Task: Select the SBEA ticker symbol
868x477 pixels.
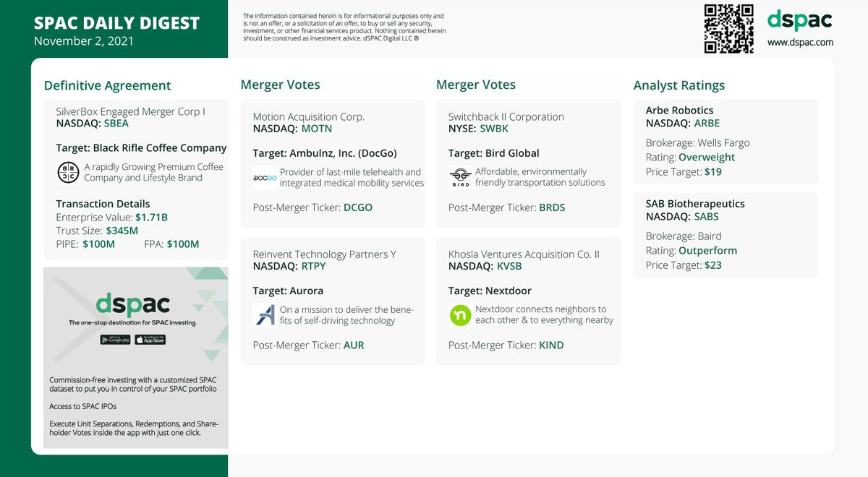Action: point(116,124)
